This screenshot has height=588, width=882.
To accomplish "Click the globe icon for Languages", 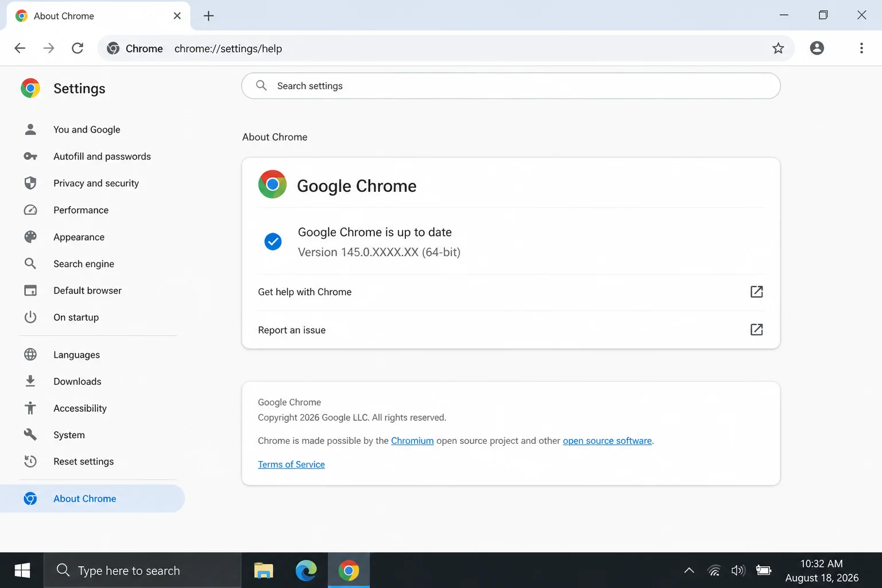I will coord(30,354).
